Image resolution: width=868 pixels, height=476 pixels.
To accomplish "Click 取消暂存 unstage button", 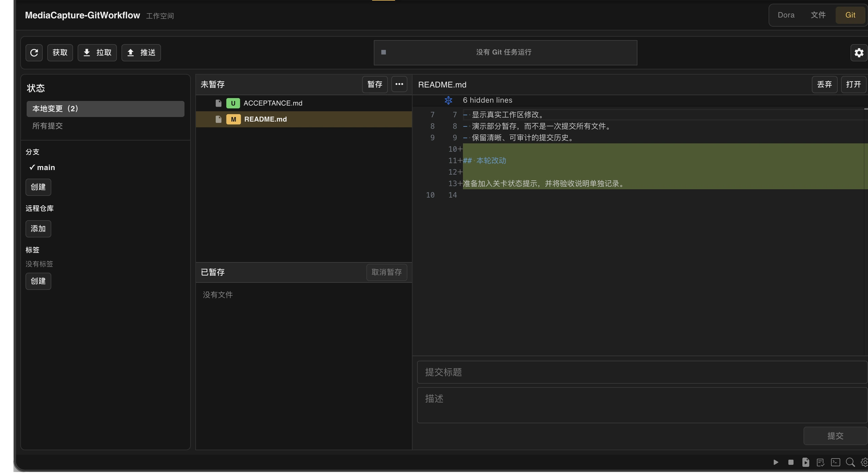I will coord(387,272).
